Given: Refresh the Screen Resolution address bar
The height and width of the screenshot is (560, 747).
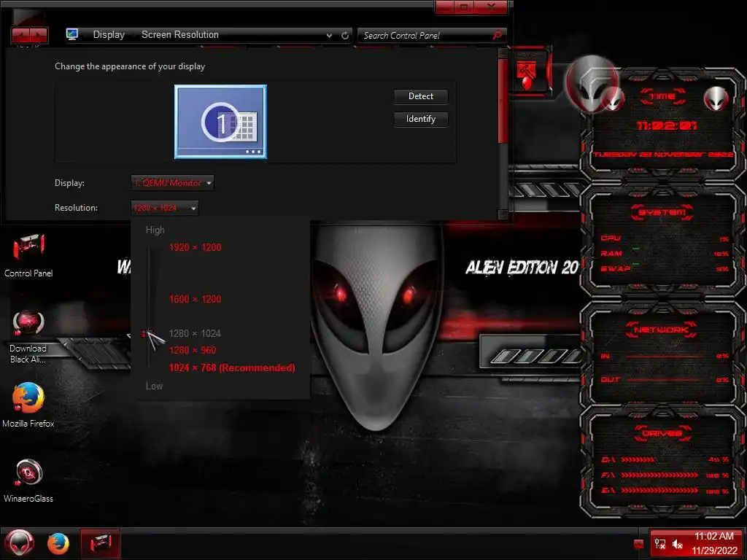Looking at the screenshot, I should [x=345, y=35].
